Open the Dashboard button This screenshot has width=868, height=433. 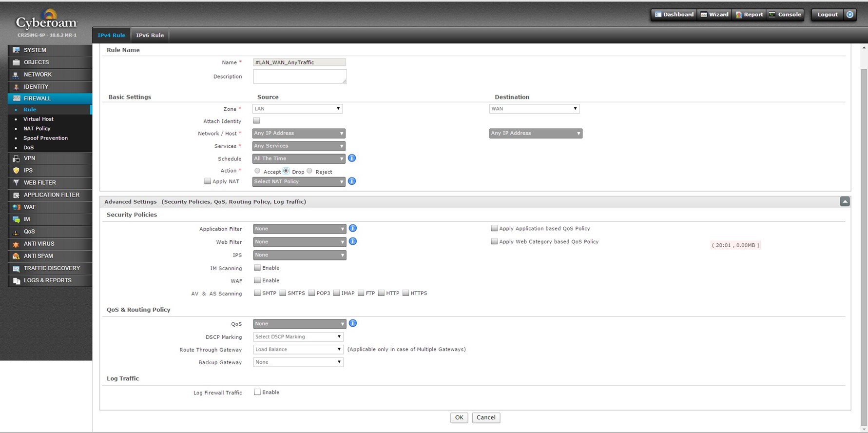674,15
